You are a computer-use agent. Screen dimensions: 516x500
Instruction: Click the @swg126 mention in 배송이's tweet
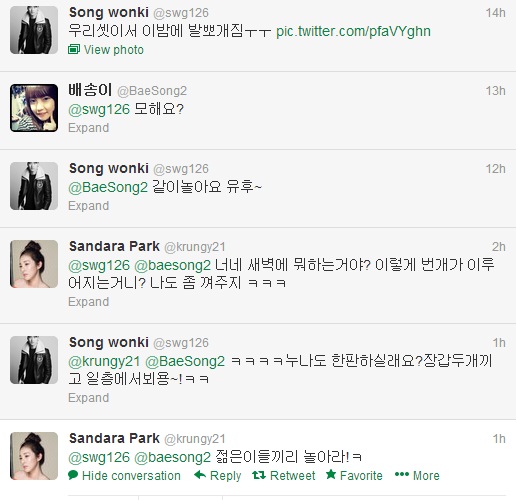pos(99,110)
